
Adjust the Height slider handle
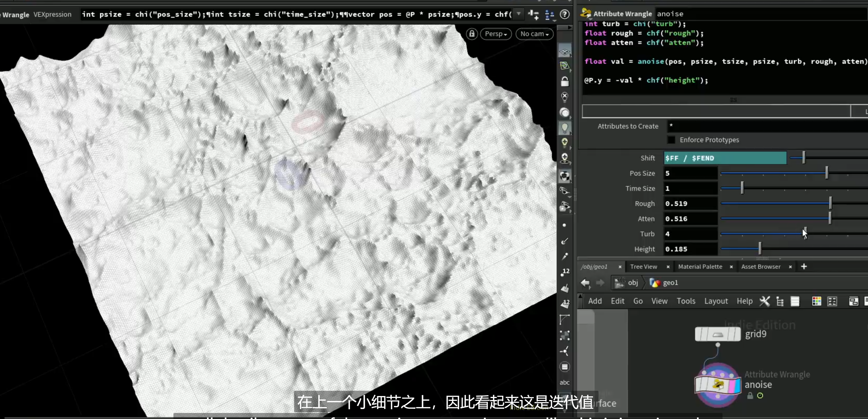760,249
